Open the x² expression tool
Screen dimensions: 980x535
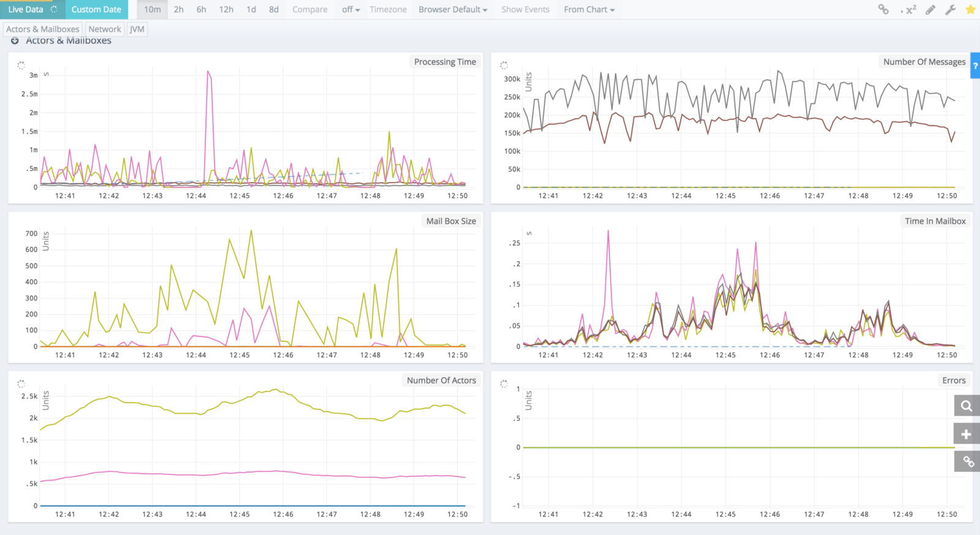click(x=909, y=10)
